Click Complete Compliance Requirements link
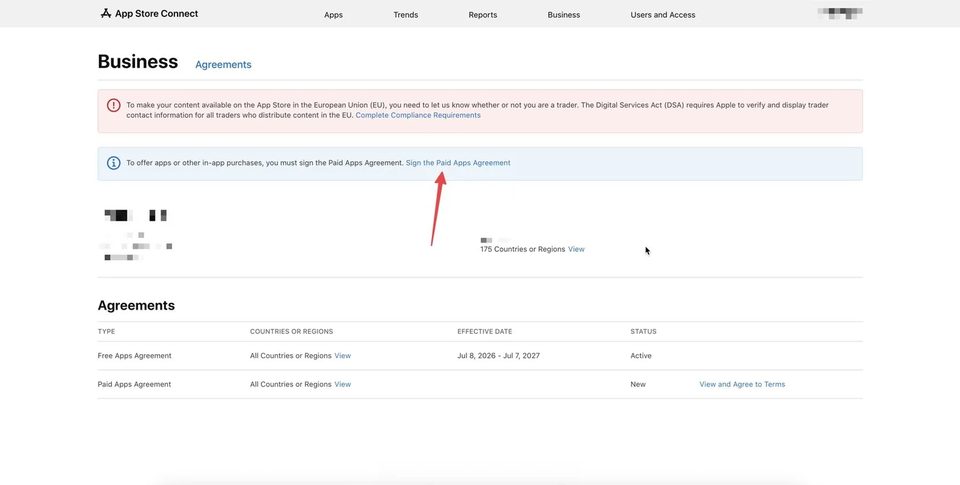Viewport: 960px width, 485px height. pos(418,115)
